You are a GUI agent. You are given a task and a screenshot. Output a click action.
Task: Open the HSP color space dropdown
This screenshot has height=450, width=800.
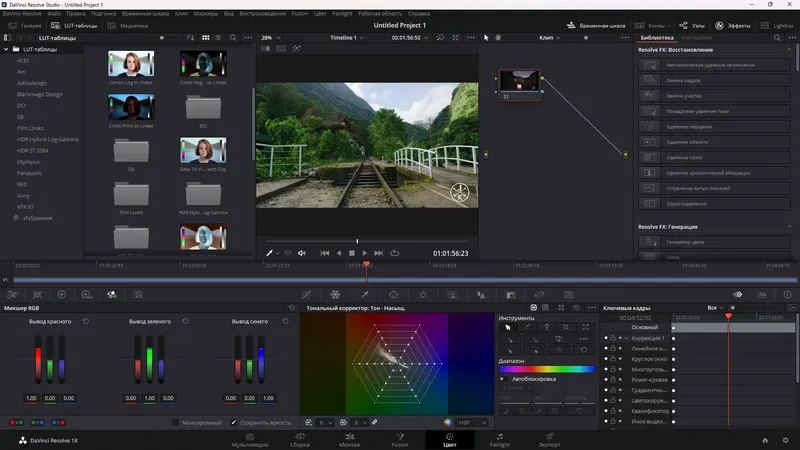468,422
